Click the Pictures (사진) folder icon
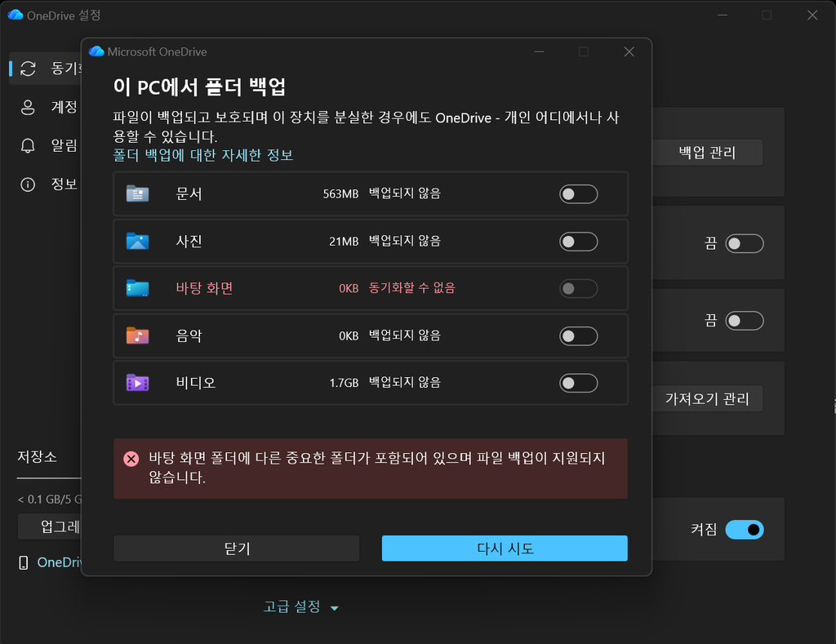Screen dimensions: 836x644 137,241
